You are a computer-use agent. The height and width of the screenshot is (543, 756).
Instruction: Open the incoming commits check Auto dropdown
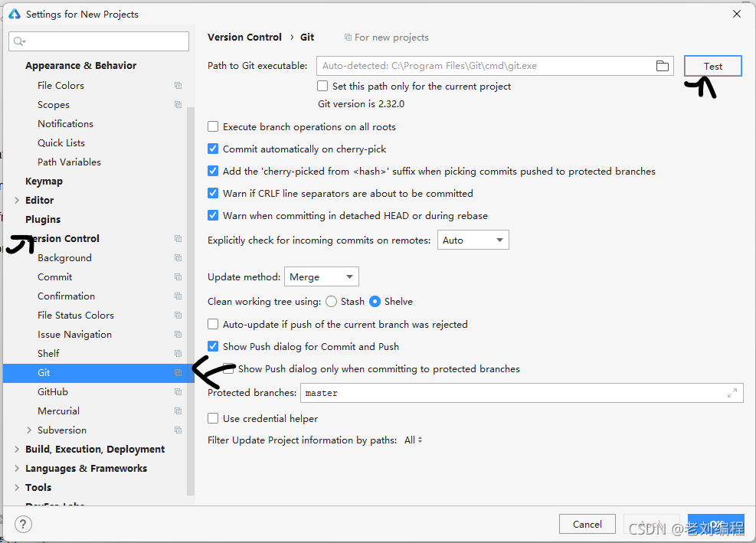tap(473, 240)
